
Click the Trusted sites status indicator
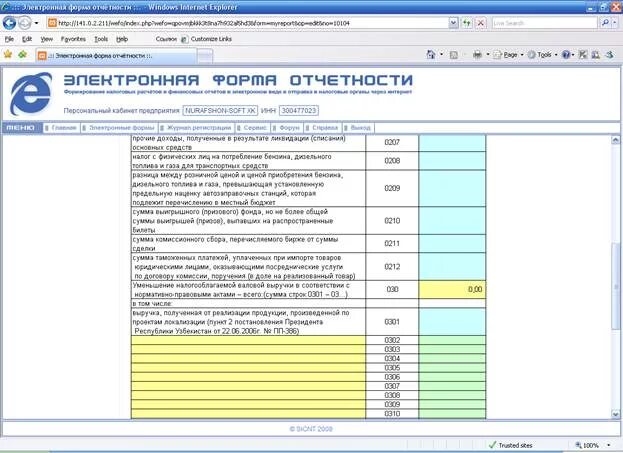click(x=511, y=445)
